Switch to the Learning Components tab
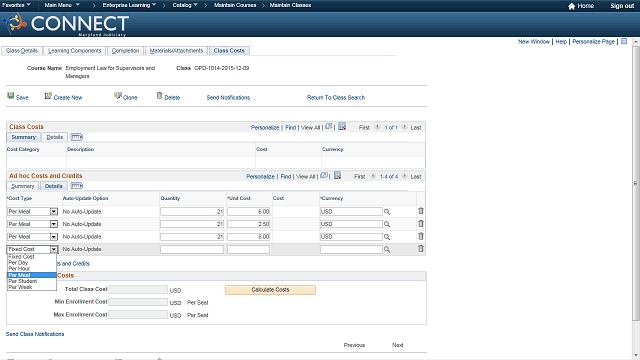The height and width of the screenshot is (360, 640). coord(74,51)
